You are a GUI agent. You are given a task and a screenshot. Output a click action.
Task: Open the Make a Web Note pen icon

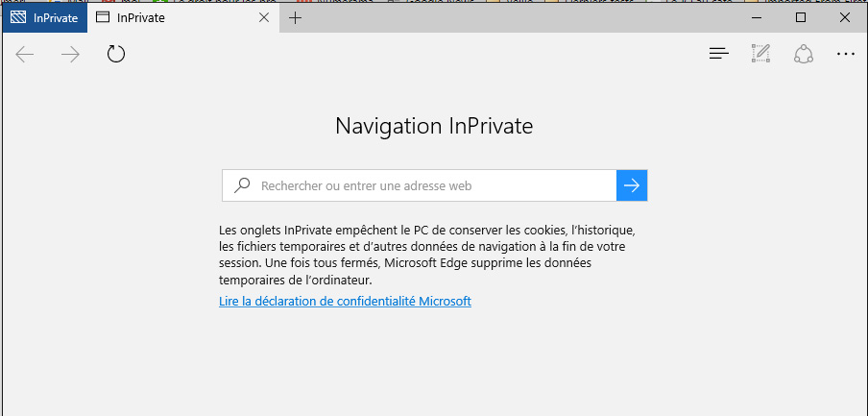[x=760, y=54]
